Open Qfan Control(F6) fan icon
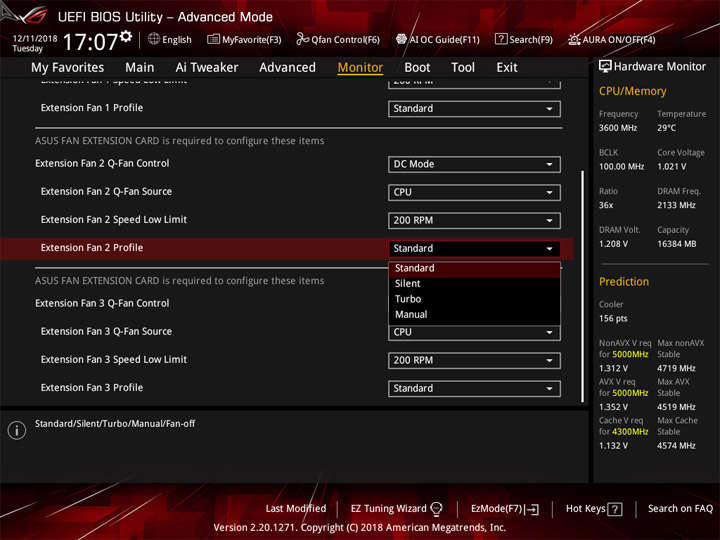The height and width of the screenshot is (540, 720). pos(302,39)
